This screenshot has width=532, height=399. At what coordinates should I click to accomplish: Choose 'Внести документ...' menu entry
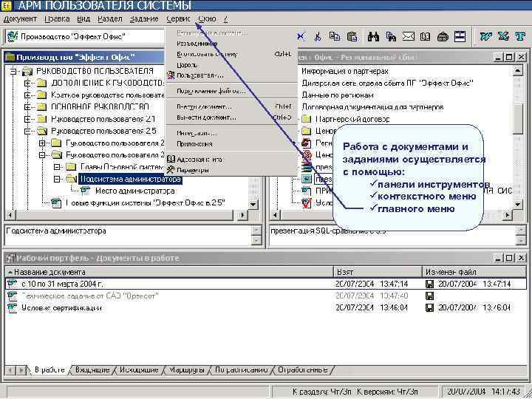[x=231, y=107]
